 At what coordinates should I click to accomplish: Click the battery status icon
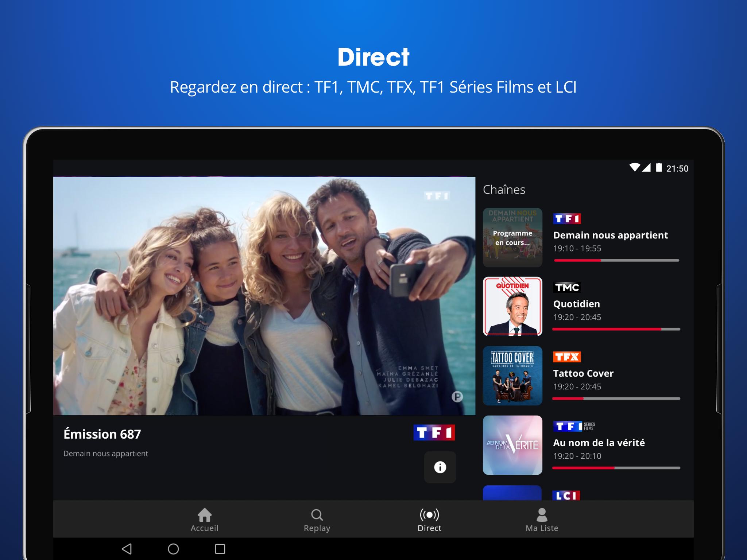coord(659,167)
